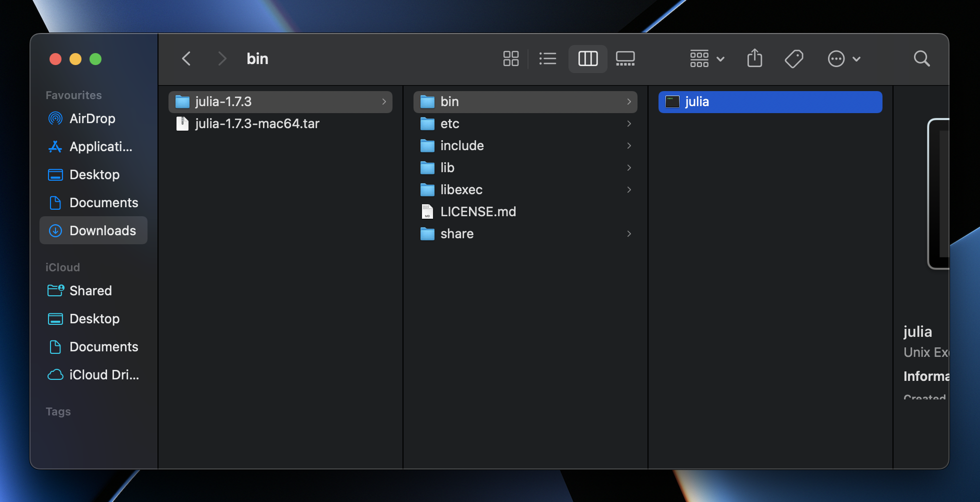980x502 pixels.
Task: Open the ellipsis action menu
Action: pos(843,59)
